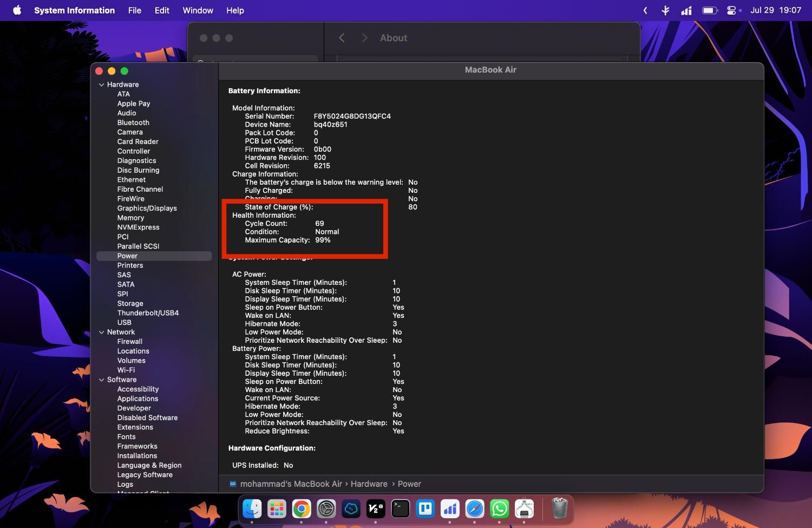812x528 pixels.
Task: Click the device name bq40z651
Action: click(x=331, y=124)
